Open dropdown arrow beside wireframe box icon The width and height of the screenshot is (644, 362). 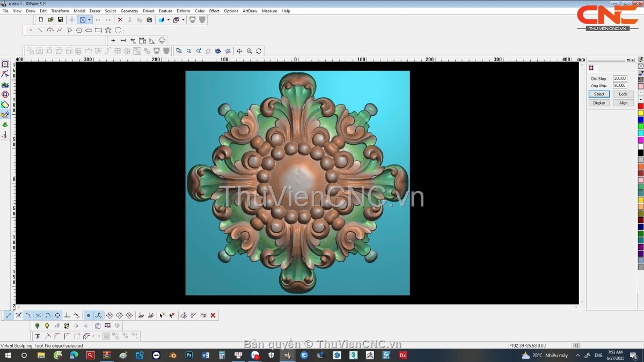(184, 20)
